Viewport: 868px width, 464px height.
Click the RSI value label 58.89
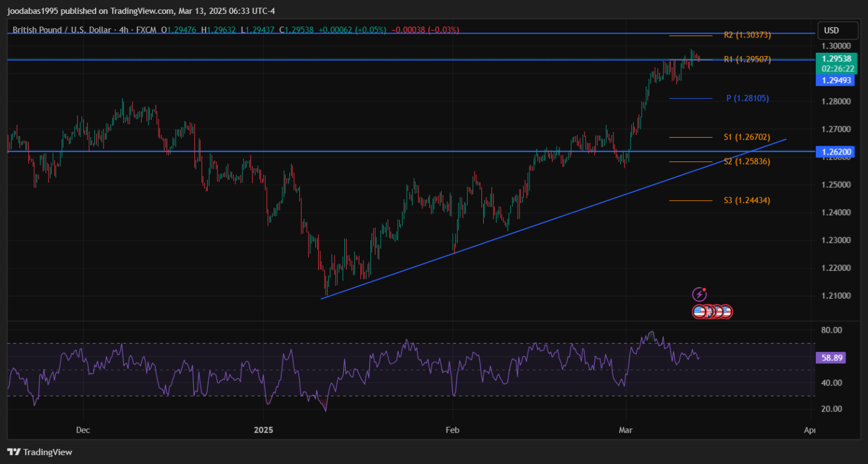(x=832, y=358)
